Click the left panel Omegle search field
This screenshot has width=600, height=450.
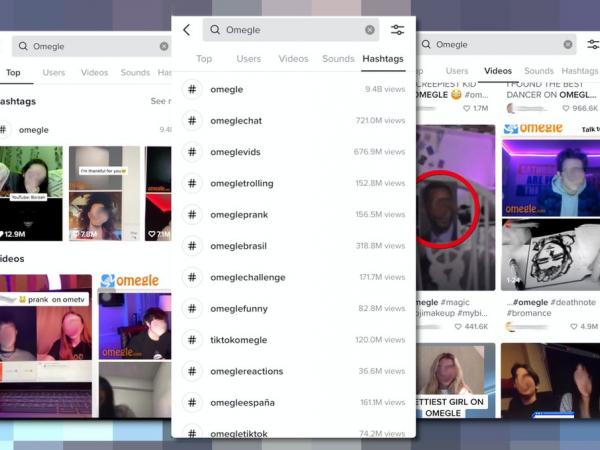[x=92, y=46]
